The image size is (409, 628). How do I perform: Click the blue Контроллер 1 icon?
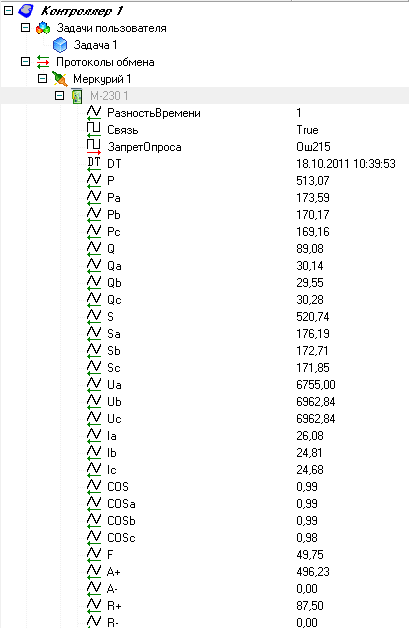tap(26, 11)
